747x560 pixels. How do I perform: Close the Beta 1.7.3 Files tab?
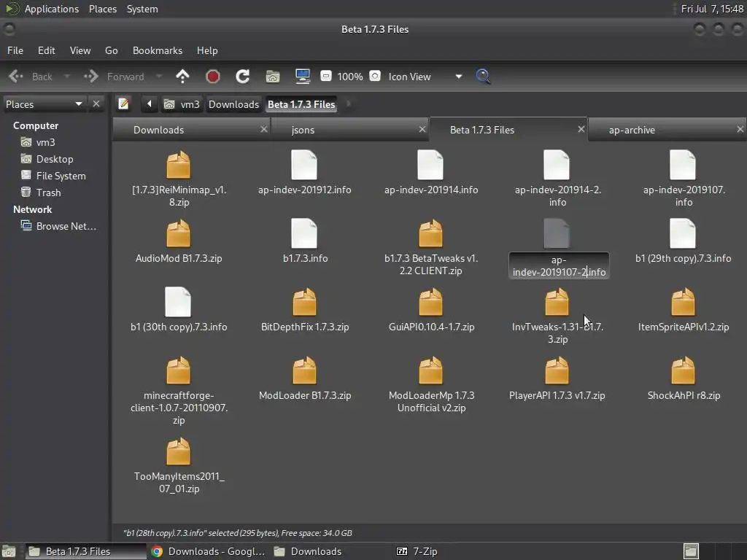coord(581,129)
